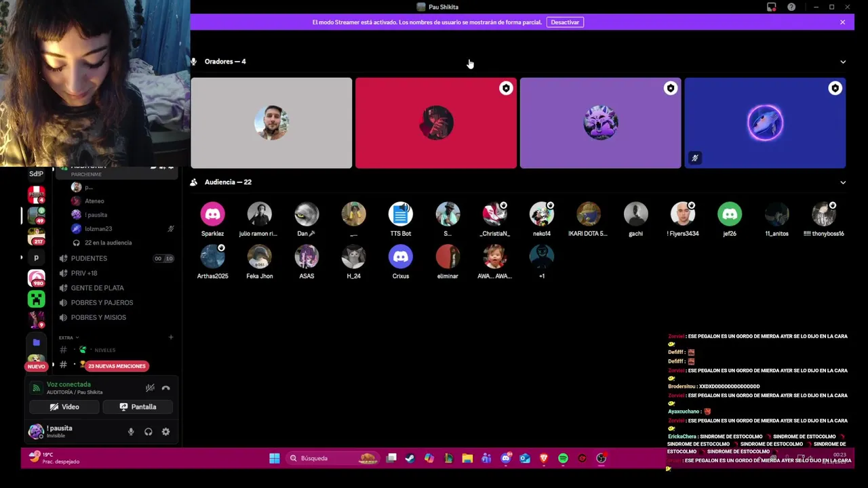Screen dimensions: 868x488
Task: Open the server showing 49 notifications
Action: coord(36,216)
